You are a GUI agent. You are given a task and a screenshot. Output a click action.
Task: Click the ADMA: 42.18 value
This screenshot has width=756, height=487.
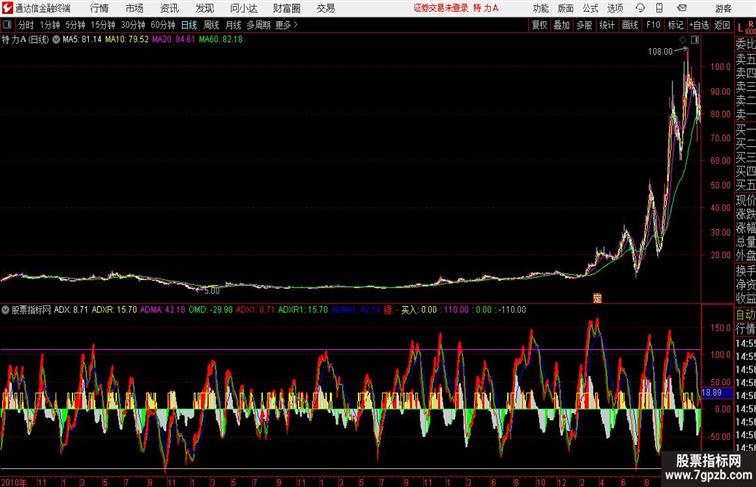162,310
